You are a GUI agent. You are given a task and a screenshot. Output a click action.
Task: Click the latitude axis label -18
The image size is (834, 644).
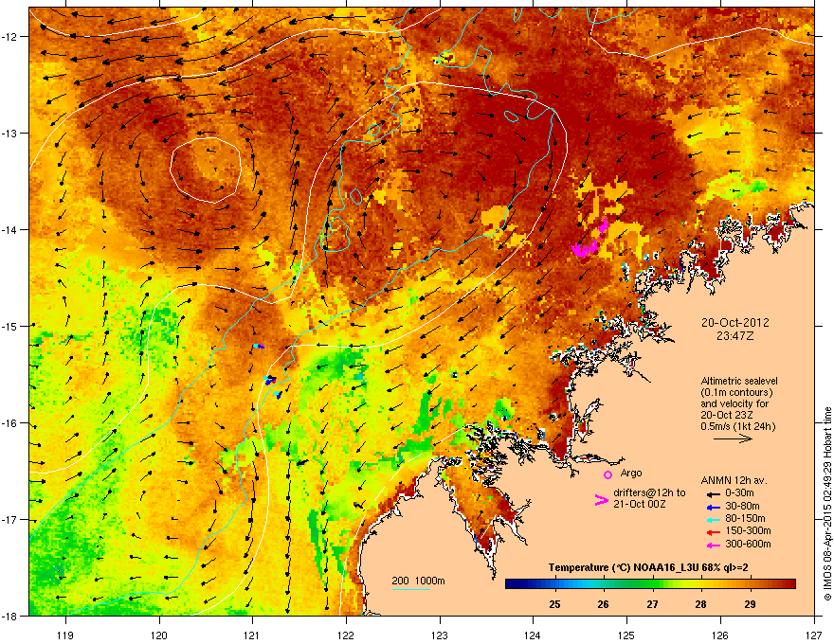(10, 616)
